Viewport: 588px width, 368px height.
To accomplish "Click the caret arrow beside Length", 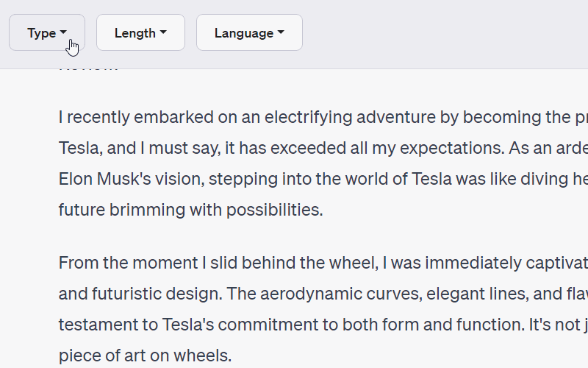I will point(163,32).
